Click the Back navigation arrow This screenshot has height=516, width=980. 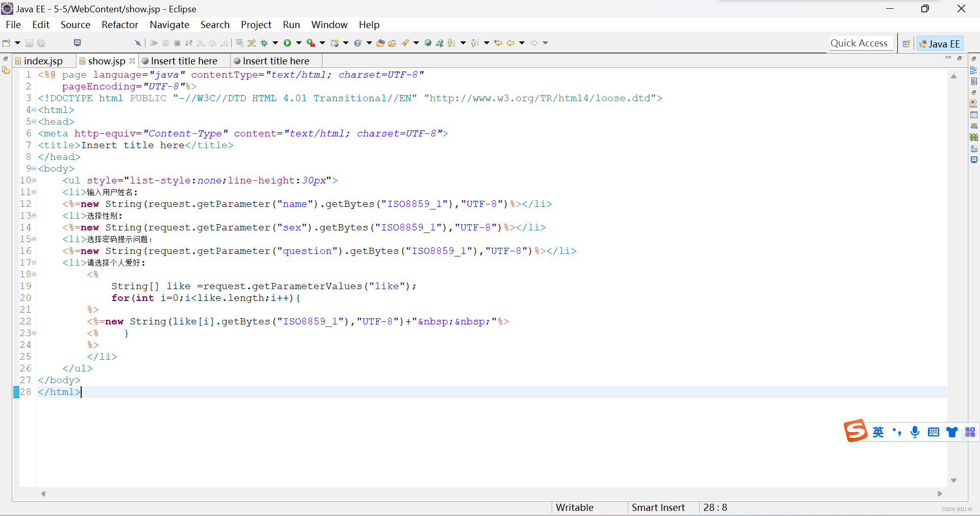pyautogui.click(x=510, y=43)
